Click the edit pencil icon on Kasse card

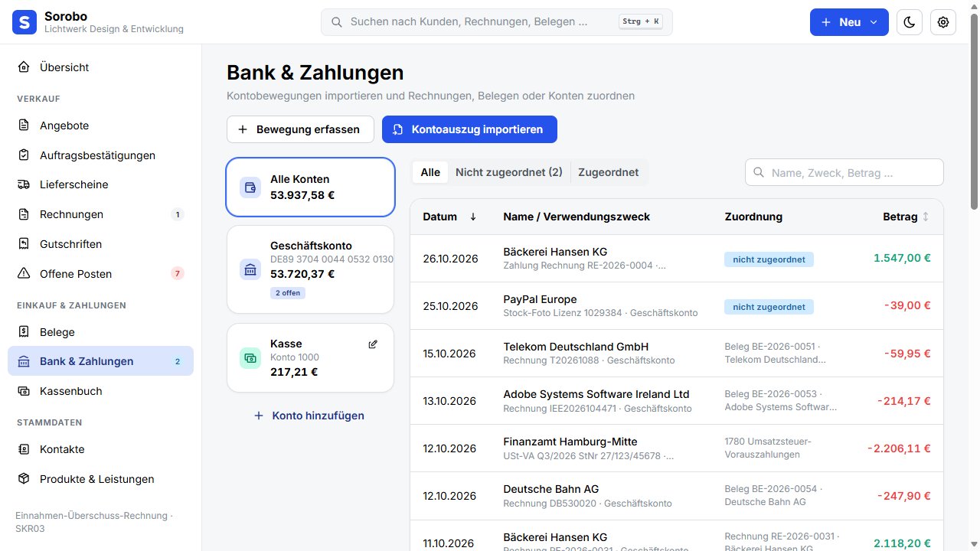coord(373,344)
